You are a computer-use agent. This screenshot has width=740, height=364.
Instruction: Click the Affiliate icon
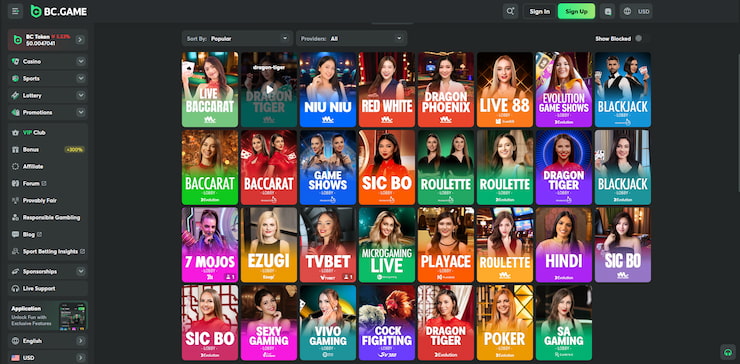[x=16, y=167]
